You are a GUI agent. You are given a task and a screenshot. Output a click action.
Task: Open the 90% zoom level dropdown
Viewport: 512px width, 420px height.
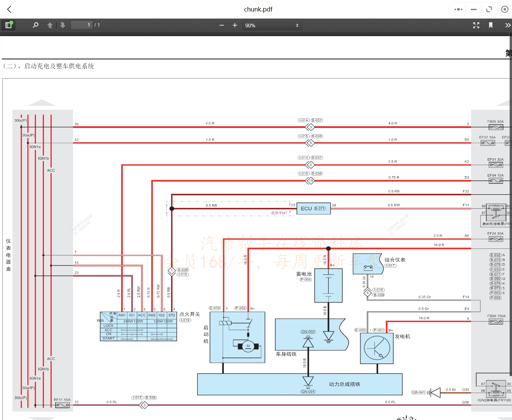point(272,25)
